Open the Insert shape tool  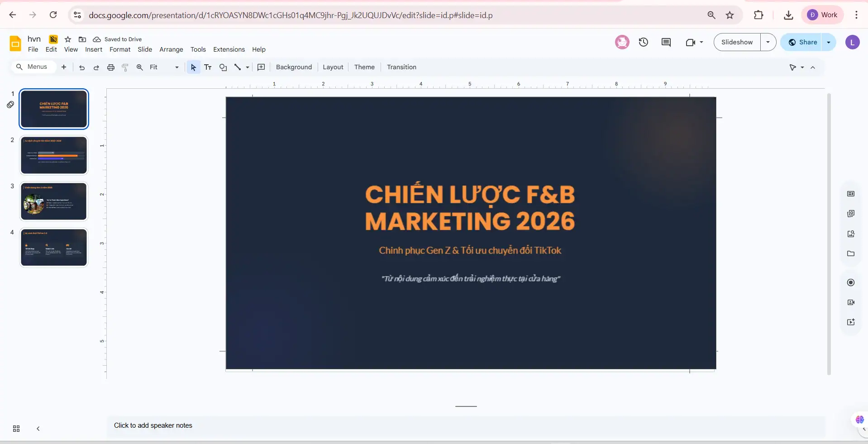point(223,67)
